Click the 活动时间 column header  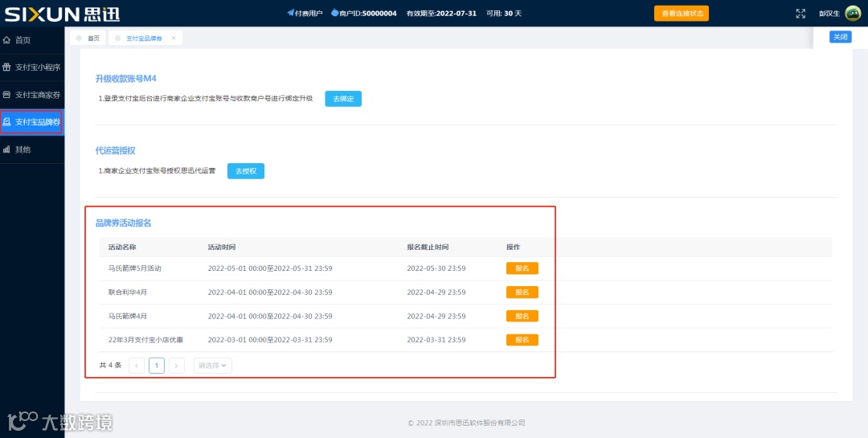click(222, 247)
